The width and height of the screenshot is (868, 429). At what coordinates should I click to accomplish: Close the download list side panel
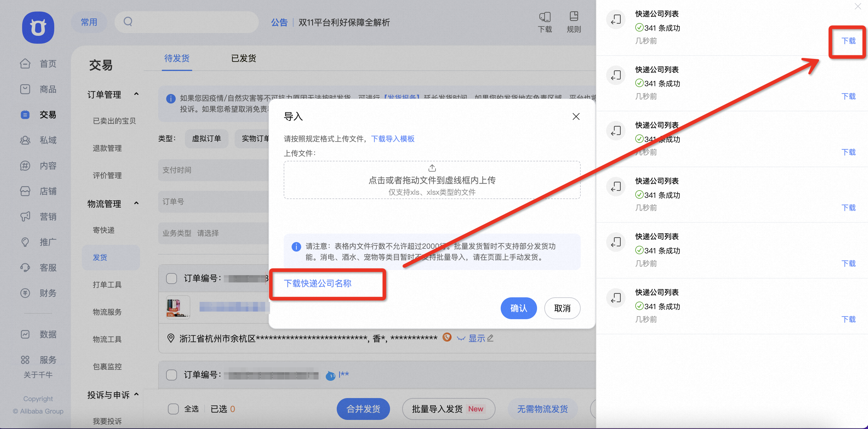click(858, 6)
